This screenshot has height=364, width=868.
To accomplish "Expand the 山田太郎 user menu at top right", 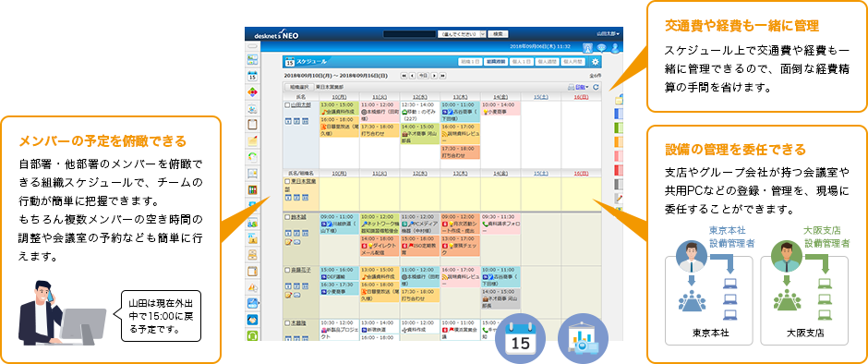I will (608, 34).
